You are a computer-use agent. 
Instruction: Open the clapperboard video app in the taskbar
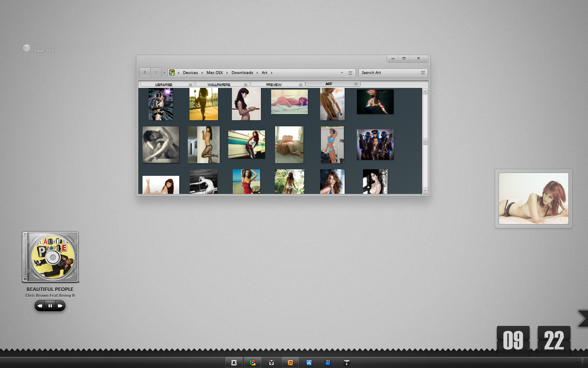328,363
